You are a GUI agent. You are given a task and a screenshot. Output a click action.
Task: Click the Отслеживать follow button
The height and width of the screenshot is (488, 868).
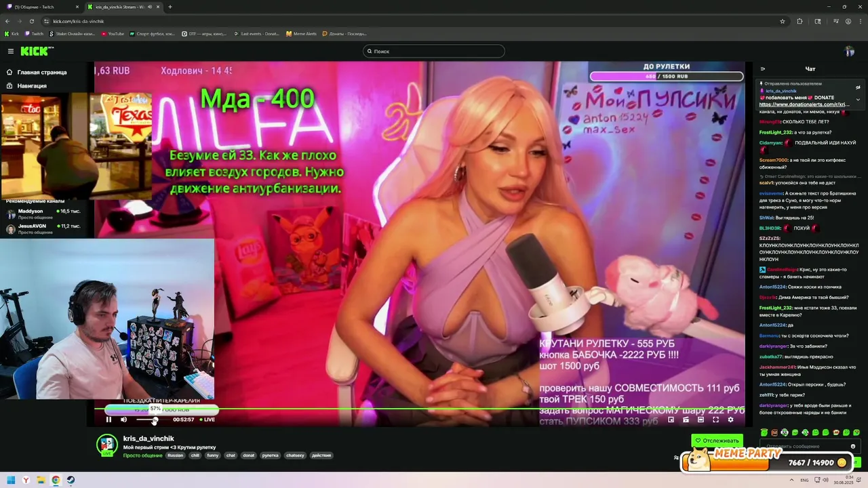pyautogui.click(x=717, y=441)
